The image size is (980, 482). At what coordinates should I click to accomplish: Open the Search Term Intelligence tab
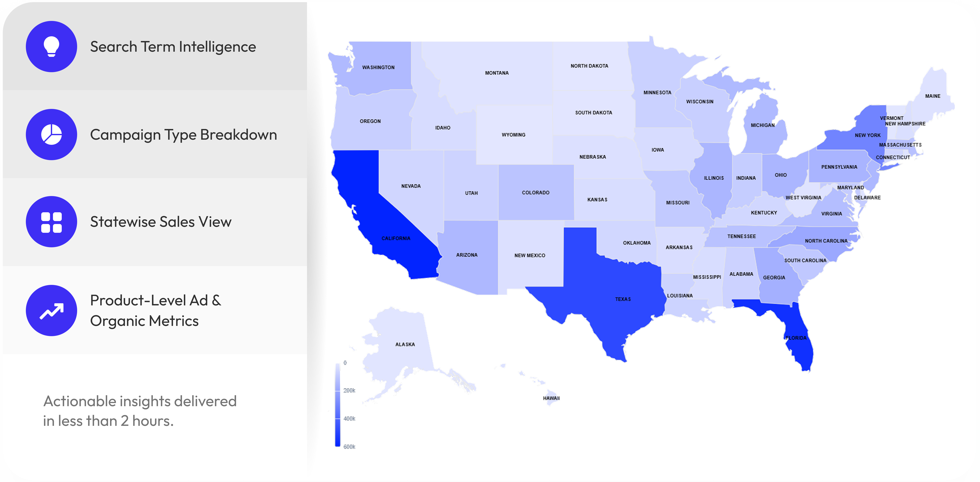pos(173,47)
